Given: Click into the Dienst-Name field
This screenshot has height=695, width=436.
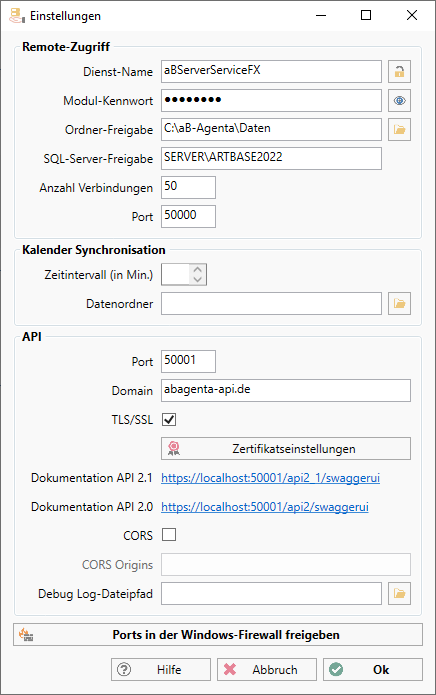Looking at the screenshot, I should 271,71.
